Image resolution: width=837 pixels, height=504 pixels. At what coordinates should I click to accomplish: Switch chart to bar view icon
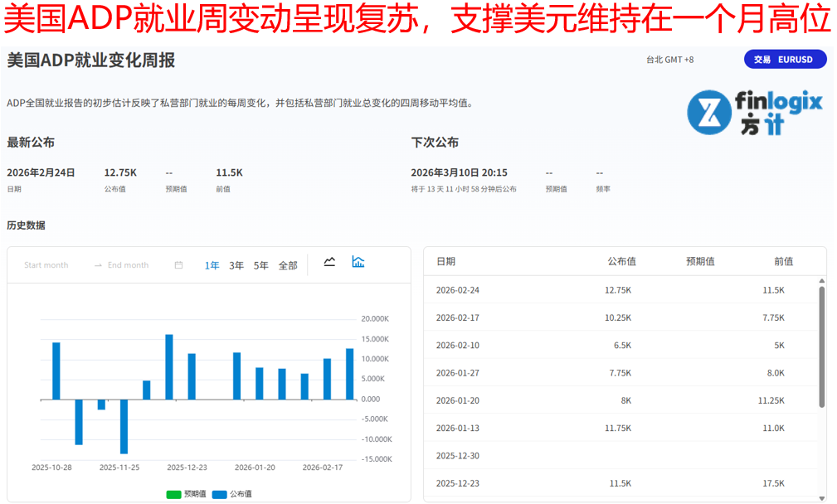tap(358, 262)
